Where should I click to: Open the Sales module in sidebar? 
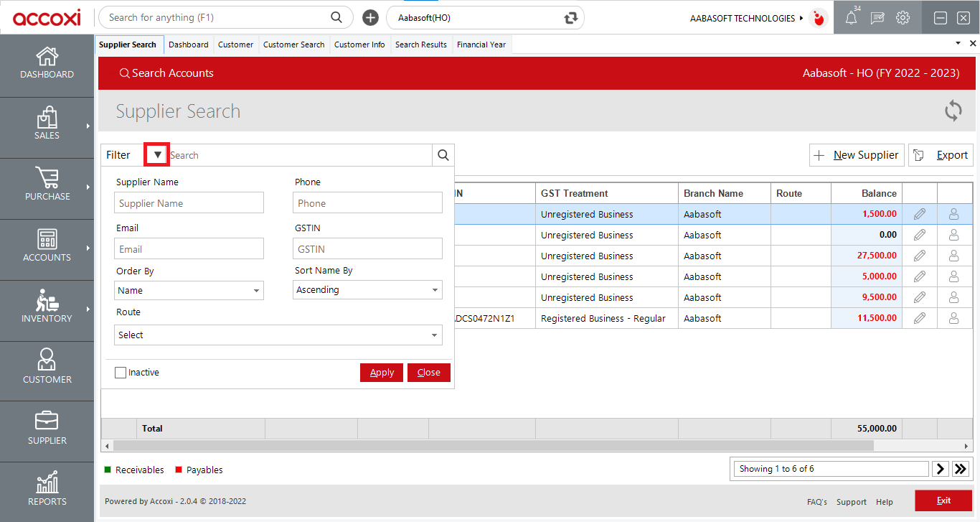pos(47,124)
